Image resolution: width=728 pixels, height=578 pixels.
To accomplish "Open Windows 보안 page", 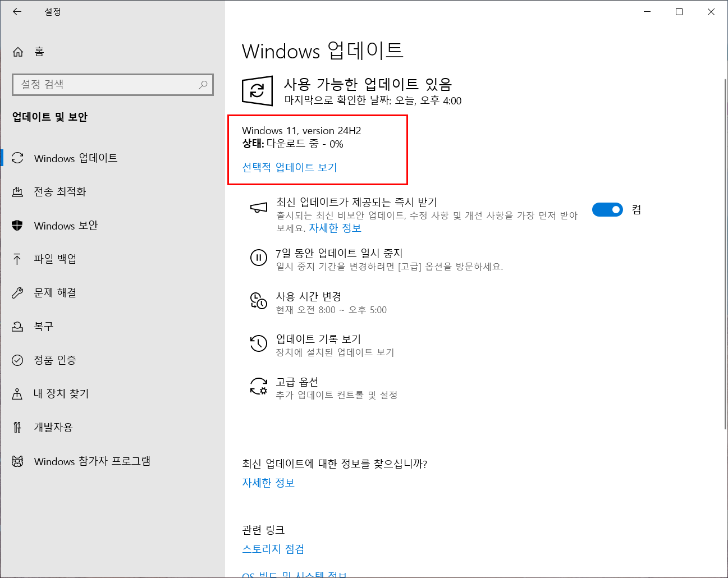I will pos(112,226).
